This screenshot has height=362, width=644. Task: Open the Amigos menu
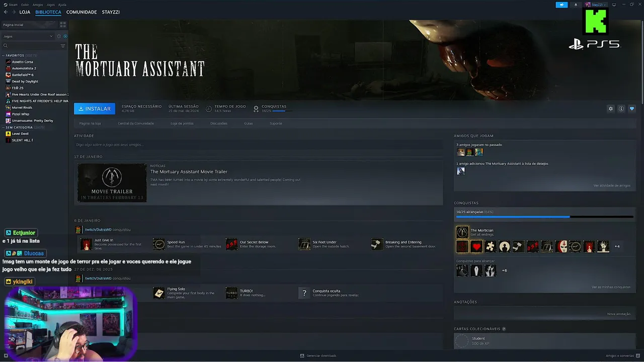click(38, 5)
